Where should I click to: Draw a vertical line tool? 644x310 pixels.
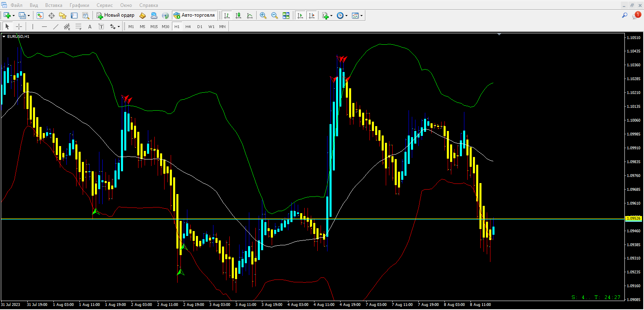click(x=33, y=26)
